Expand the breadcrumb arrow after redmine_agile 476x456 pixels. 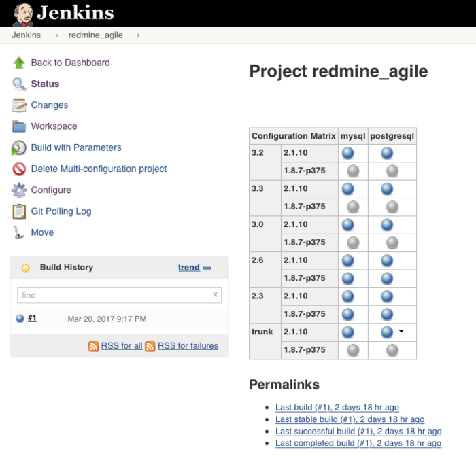(138, 35)
